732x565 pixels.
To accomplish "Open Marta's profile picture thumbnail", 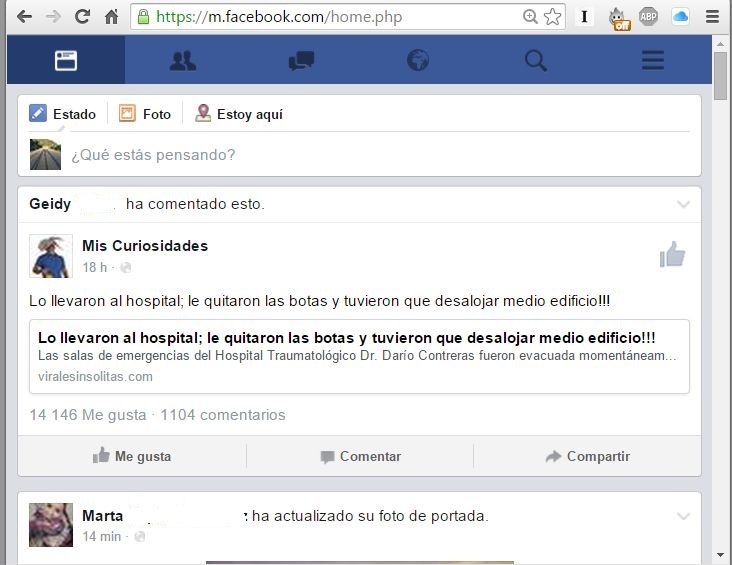I will pyautogui.click(x=51, y=525).
